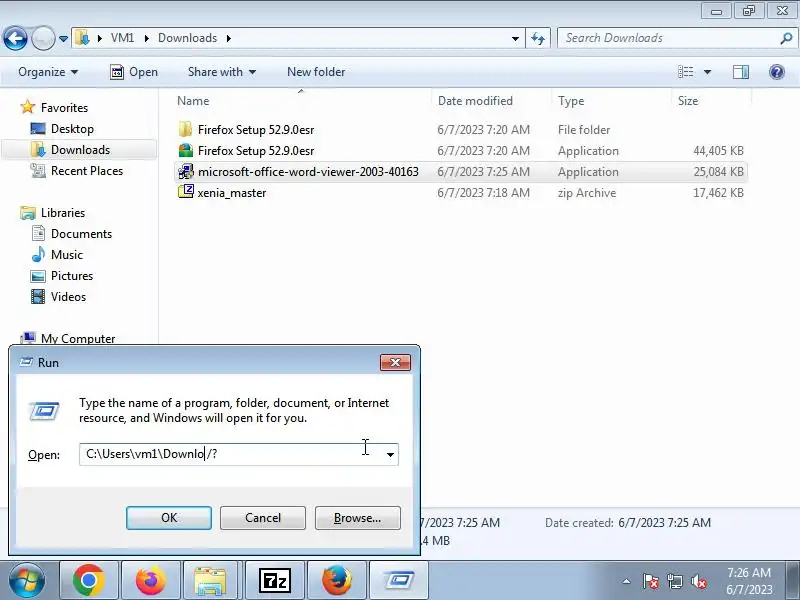The image size is (800, 600).
Task: Open network tray icon
Action: (674, 581)
